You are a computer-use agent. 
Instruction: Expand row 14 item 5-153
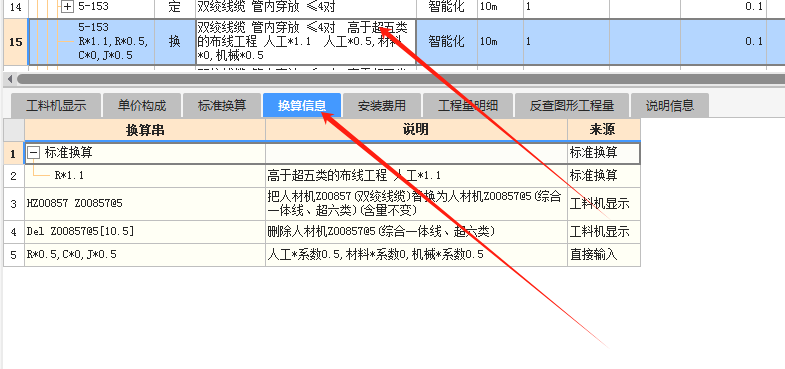(x=68, y=7)
